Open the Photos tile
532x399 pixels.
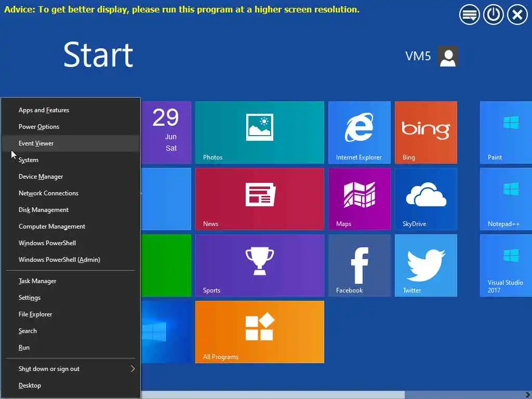260,132
